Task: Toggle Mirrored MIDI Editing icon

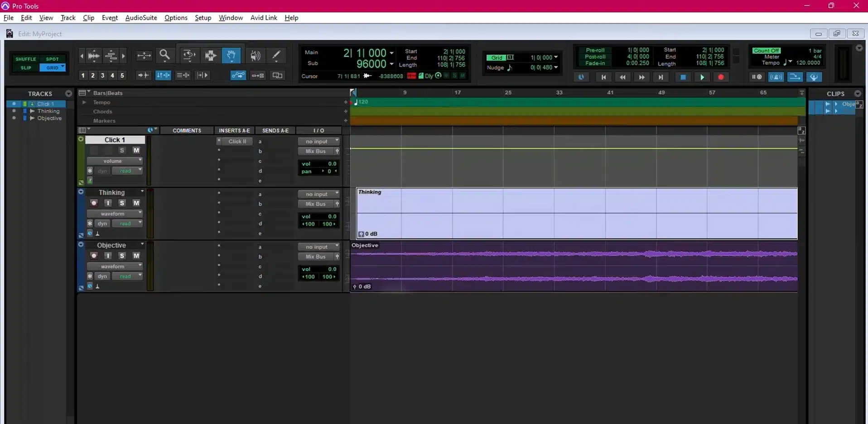Action: 258,76
